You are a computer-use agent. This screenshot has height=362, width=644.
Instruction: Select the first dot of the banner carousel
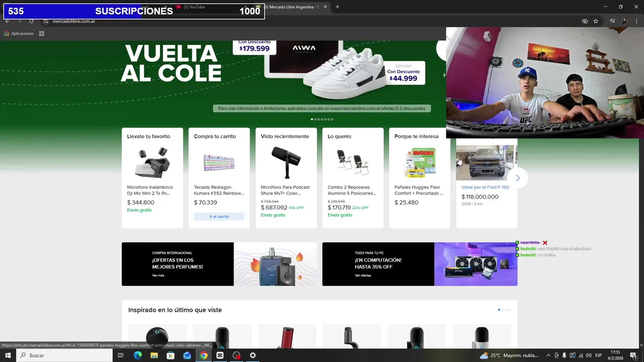(312, 119)
